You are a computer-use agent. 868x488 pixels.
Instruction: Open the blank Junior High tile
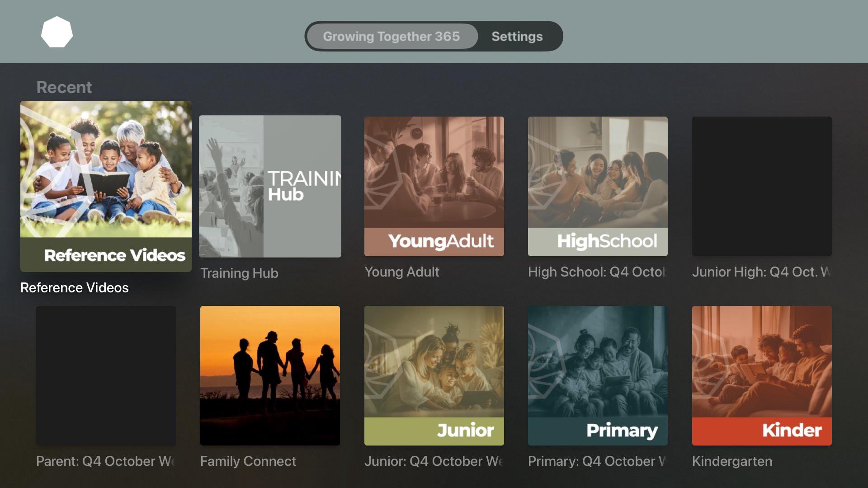point(762,186)
